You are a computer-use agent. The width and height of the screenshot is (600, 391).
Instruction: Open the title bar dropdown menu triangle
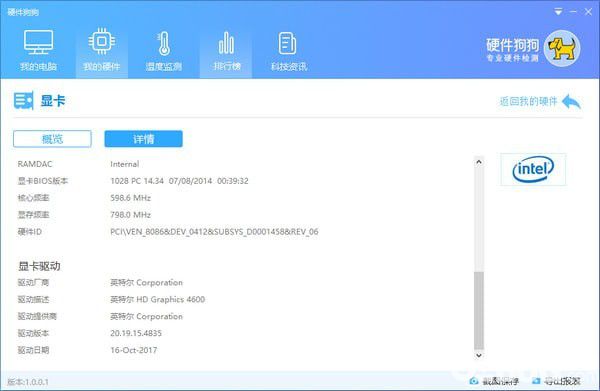coord(558,12)
